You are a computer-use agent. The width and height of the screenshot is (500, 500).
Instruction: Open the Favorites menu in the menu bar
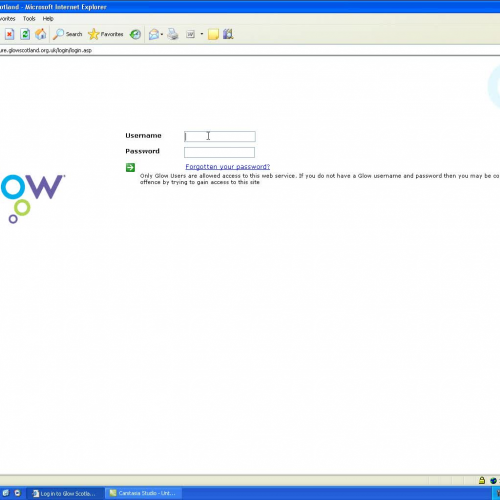(x=7, y=19)
